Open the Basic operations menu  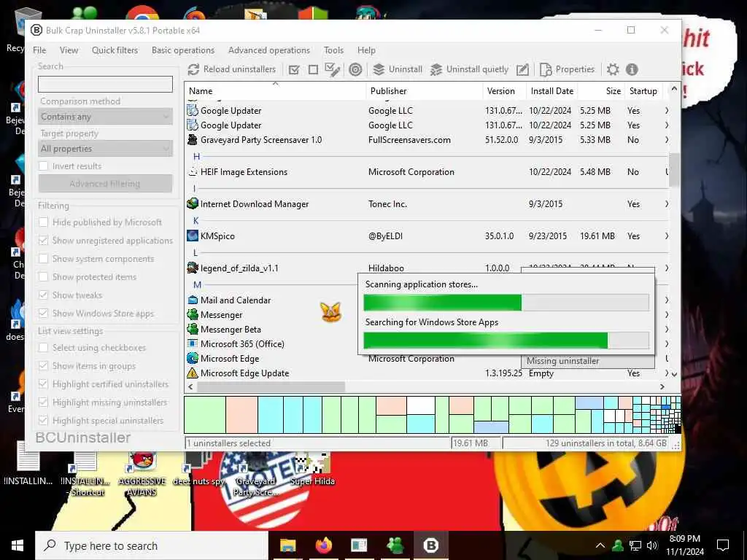click(x=183, y=50)
